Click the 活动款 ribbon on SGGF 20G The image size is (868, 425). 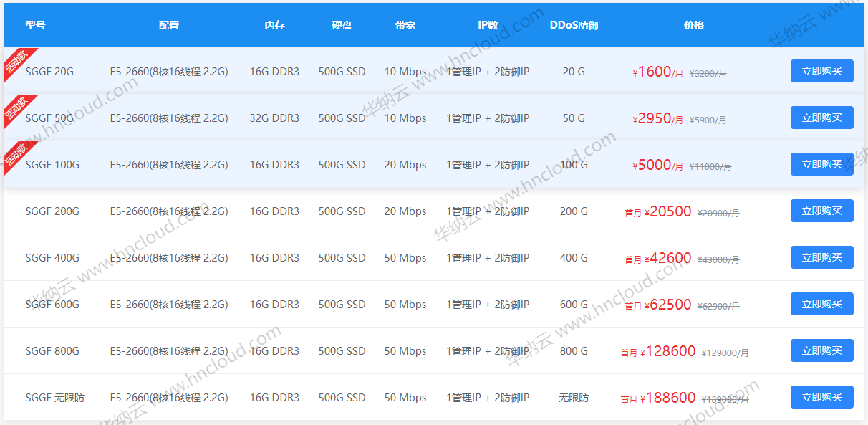pos(17,61)
